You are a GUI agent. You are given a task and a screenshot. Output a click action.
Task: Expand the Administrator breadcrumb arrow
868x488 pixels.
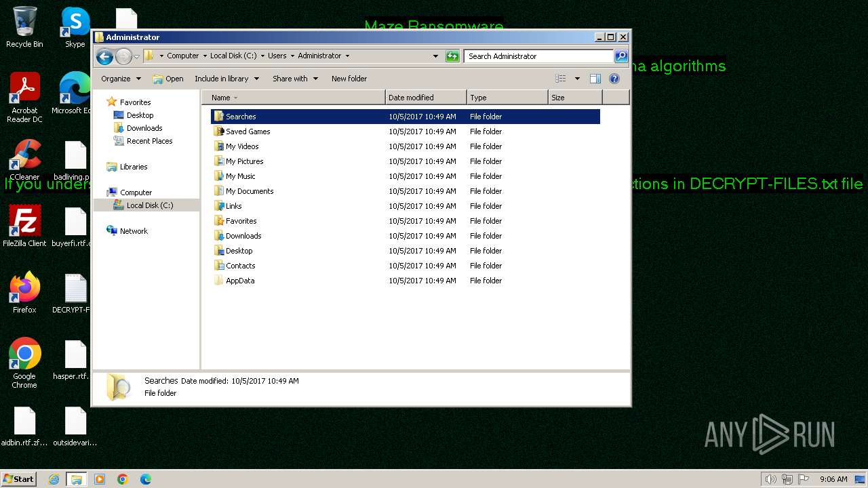click(x=348, y=56)
